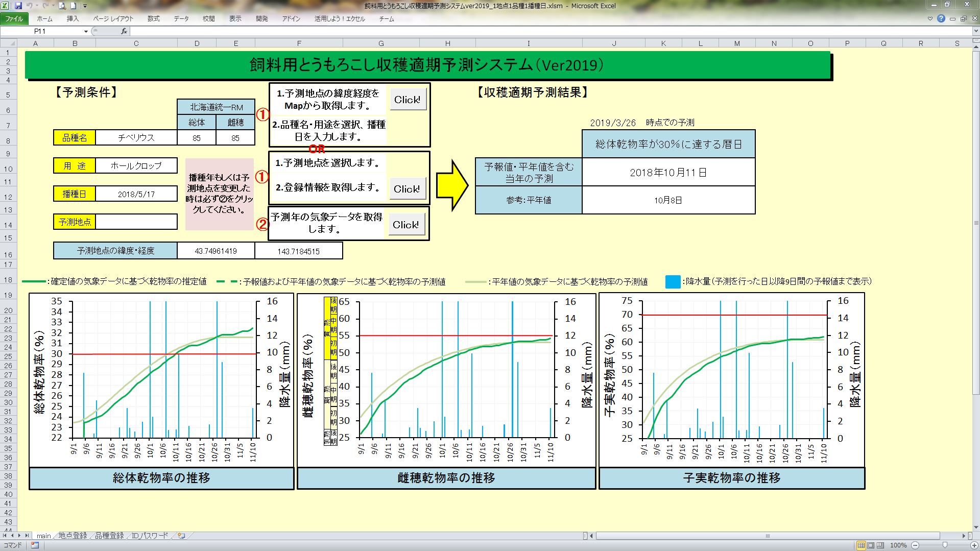Click the Undo arrow icon
980x551 pixels.
point(30,6)
